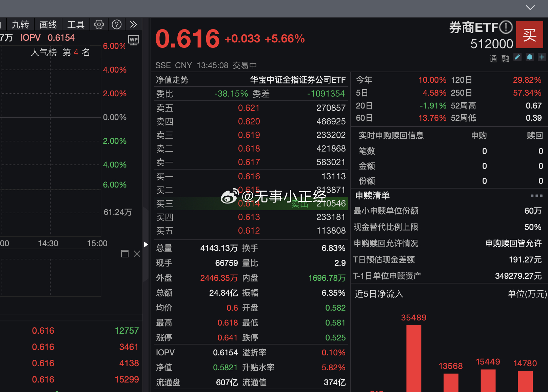
Task: Click 现金替代比例上限 50% row
Action: pos(448,227)
